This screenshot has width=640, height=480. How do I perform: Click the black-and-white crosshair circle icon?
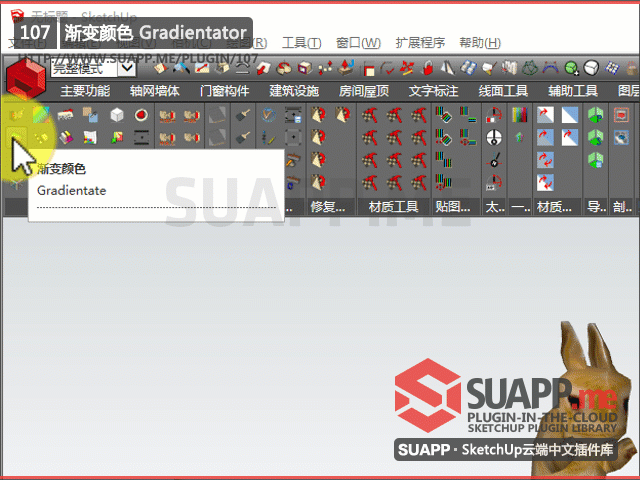[494, 138]
